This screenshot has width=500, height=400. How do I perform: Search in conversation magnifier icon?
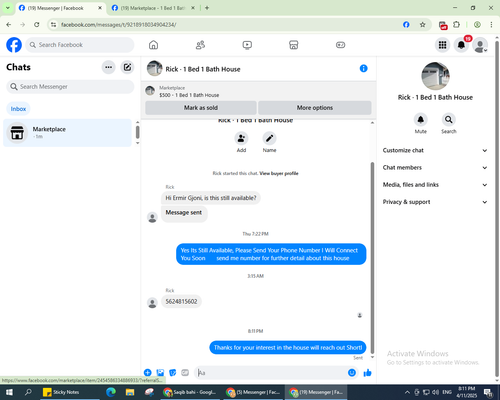click(x=449, y=120)
